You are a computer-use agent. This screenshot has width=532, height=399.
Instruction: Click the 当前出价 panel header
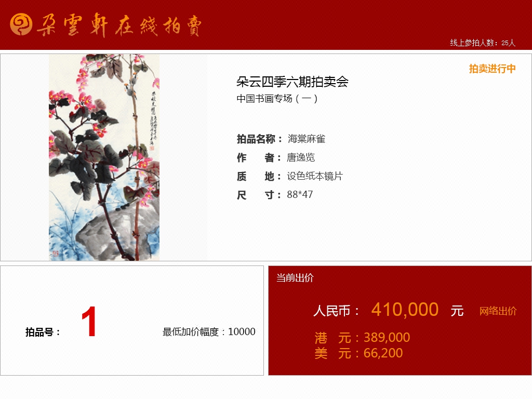(x=295, y=278)
